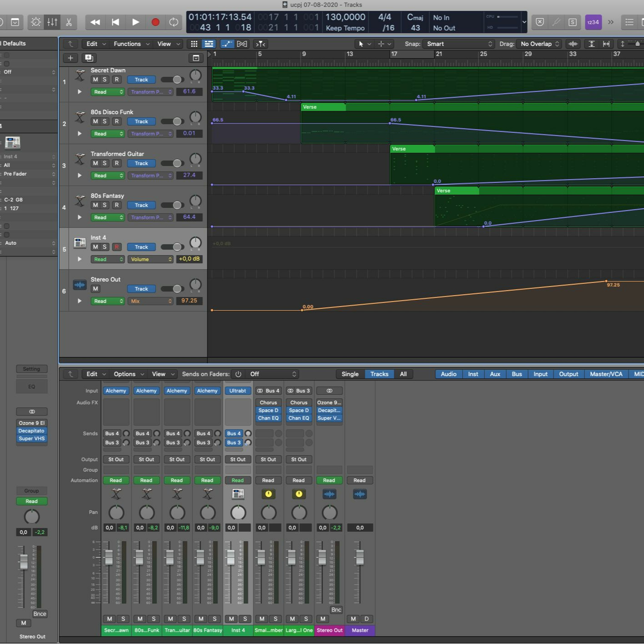Click the Aux filter button in mixer

point(495,374)
